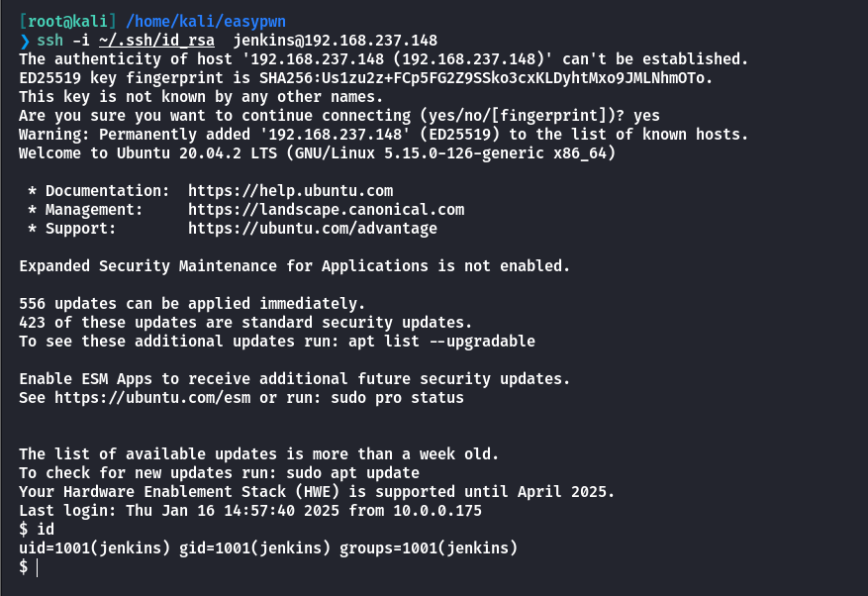Click the blue prompt arrow before ssh

point(25,41)
